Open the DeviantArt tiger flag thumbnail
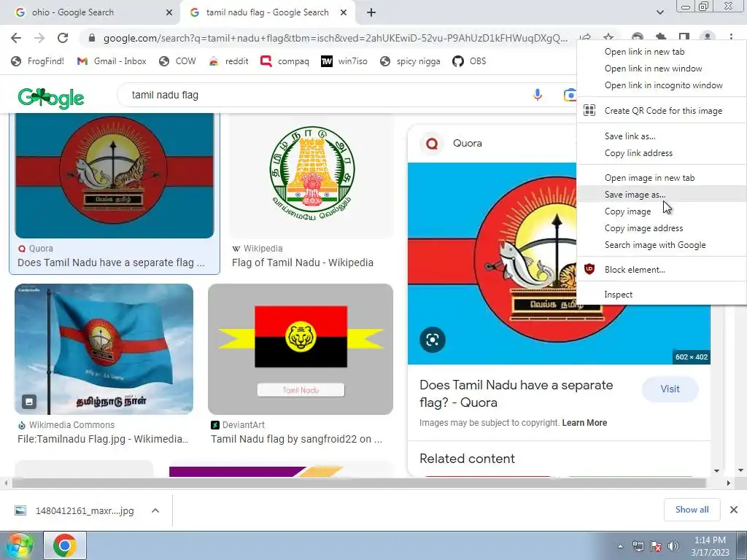Screen dimensions: 747x560 click(301, 349)
